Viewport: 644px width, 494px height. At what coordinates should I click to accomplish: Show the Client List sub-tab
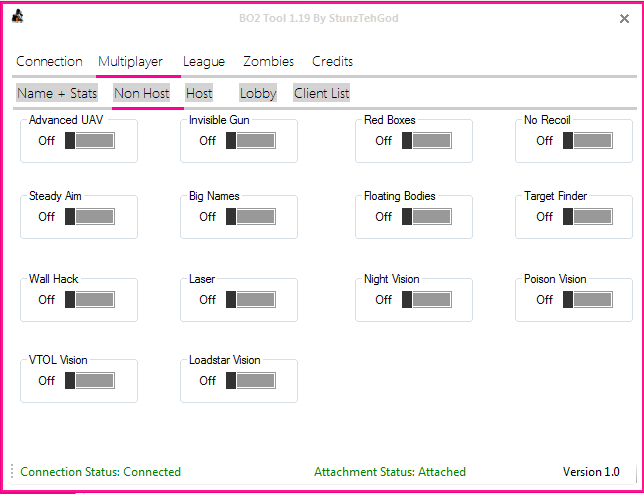tap(321, 93)
